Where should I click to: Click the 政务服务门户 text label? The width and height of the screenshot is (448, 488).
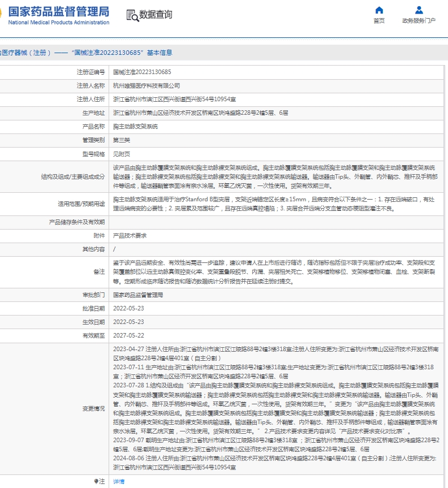pyautogui.click(x=419, y=21)
